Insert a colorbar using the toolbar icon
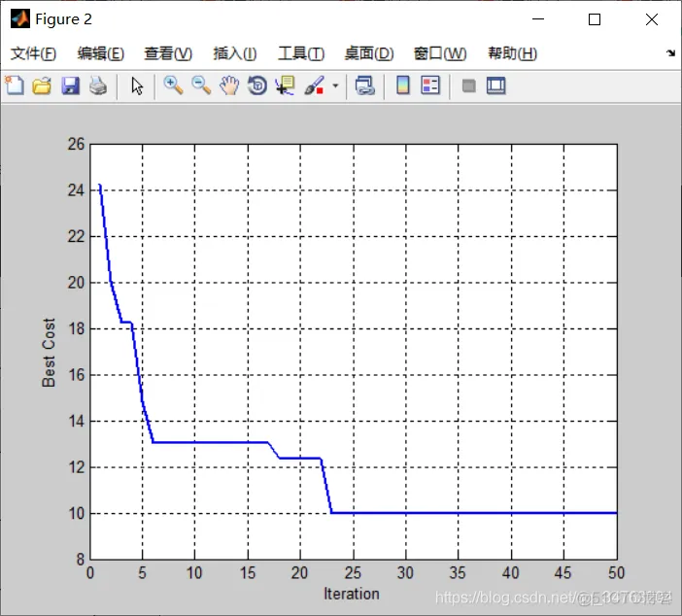Image resolution: width=682 pixels, height=616 pixels. (x=403, y=86)
